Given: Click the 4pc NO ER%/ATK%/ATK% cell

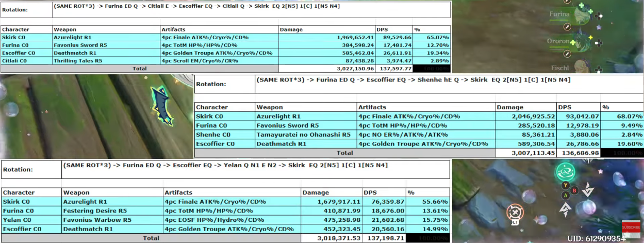Looking at the screenshot, I should (x=426, y=135).
